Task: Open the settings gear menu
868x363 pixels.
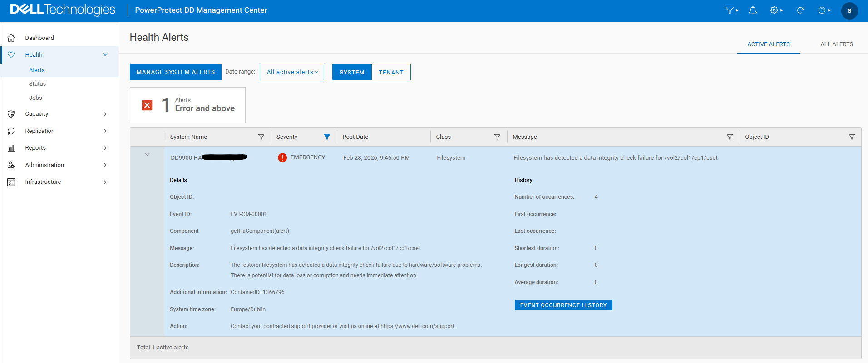Action: pyautogui.click(x=776, y=10)
